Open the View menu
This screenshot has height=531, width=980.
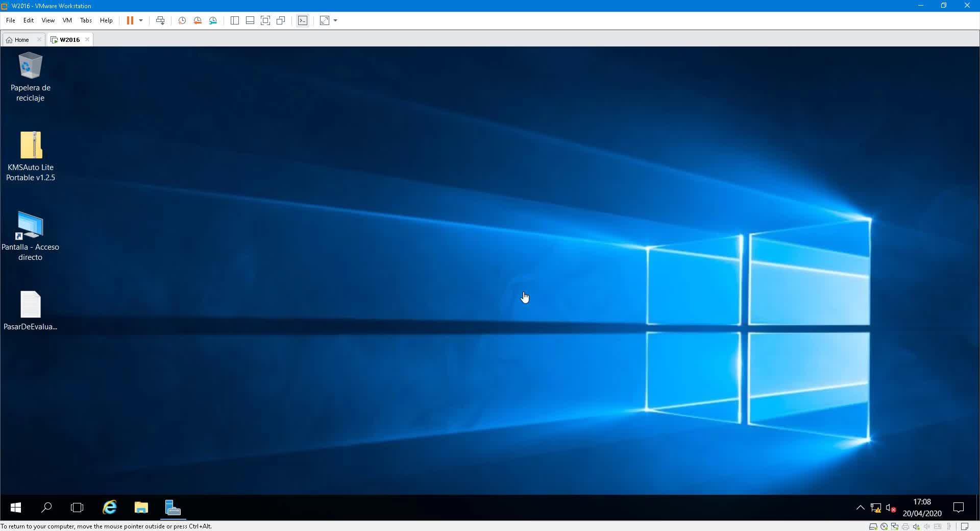pyautogui.click(x=48, y=20)
